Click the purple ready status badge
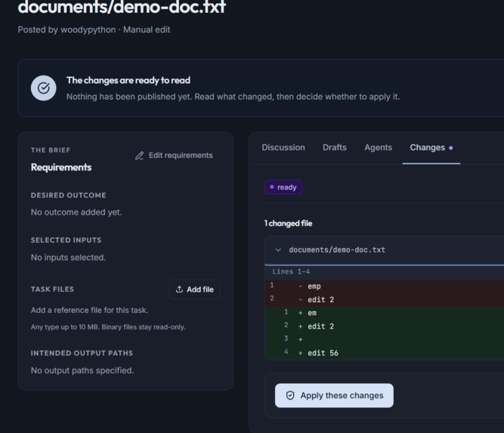This screenshot has width=504, height=433. (x=283, y=187)
